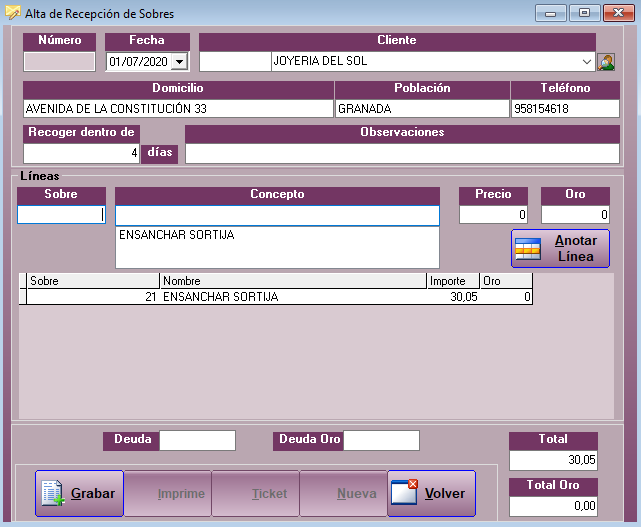Click the window title bar envelope icon
Image resolution: width=641 pixels, height=527 pixels.
pos(13,13)
